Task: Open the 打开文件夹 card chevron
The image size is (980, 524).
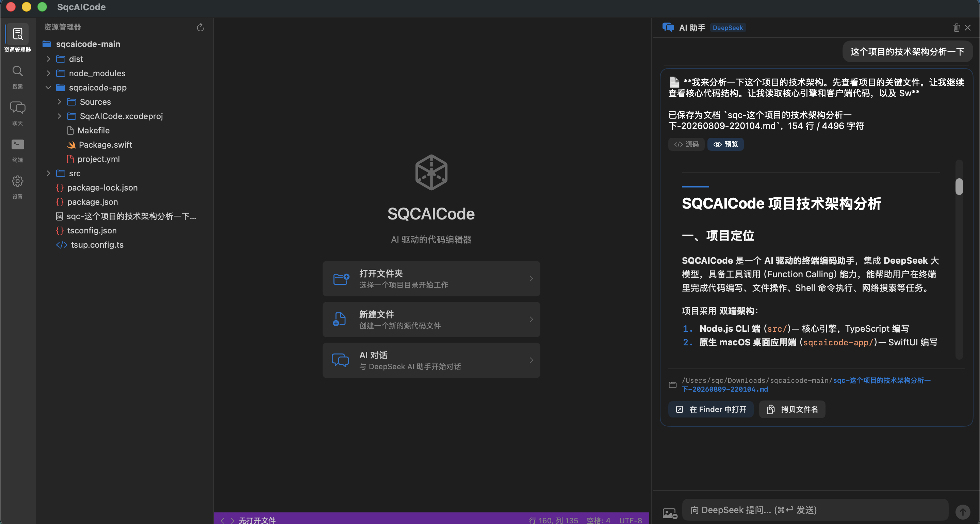Action: click(532, 279)
